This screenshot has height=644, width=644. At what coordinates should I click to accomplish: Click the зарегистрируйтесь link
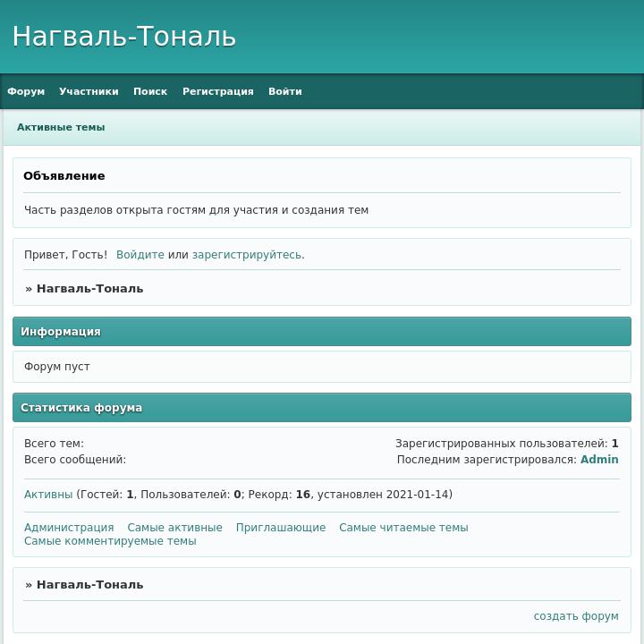247,255
